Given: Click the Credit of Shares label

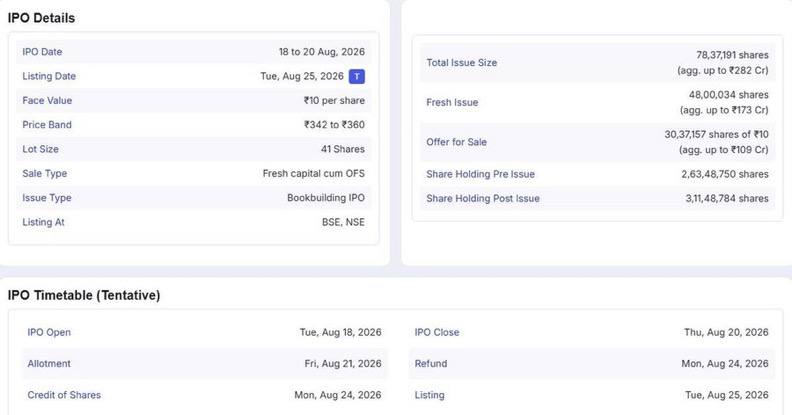Looking at the screenshot, I should tap(64, 395).
